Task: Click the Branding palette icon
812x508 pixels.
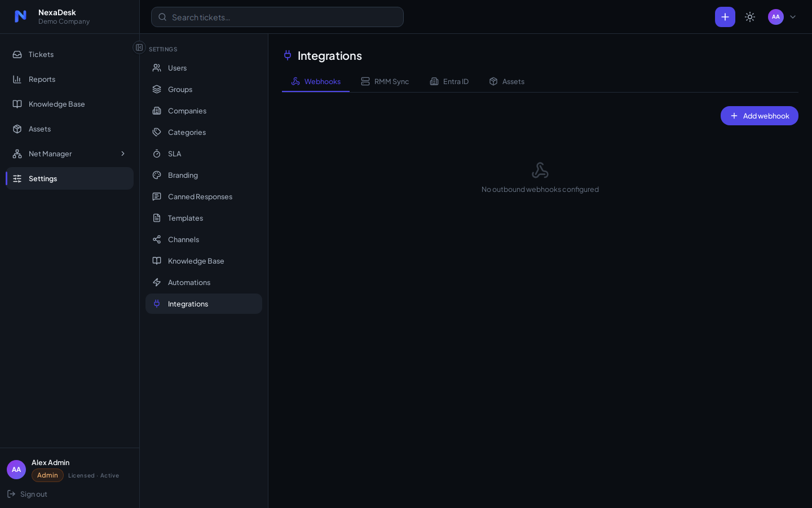Action: pyautogui.click(x=157, y=175)
